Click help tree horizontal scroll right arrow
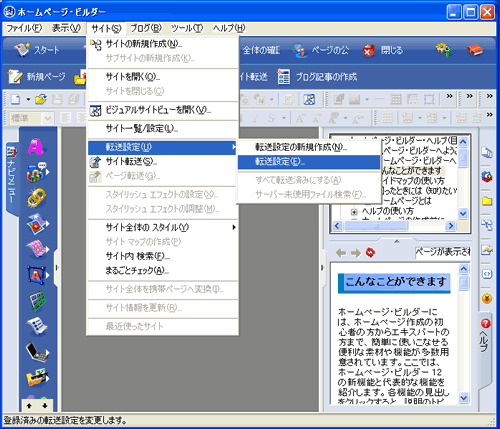This screenshot has height=429, width=500. tap(451, 226)
